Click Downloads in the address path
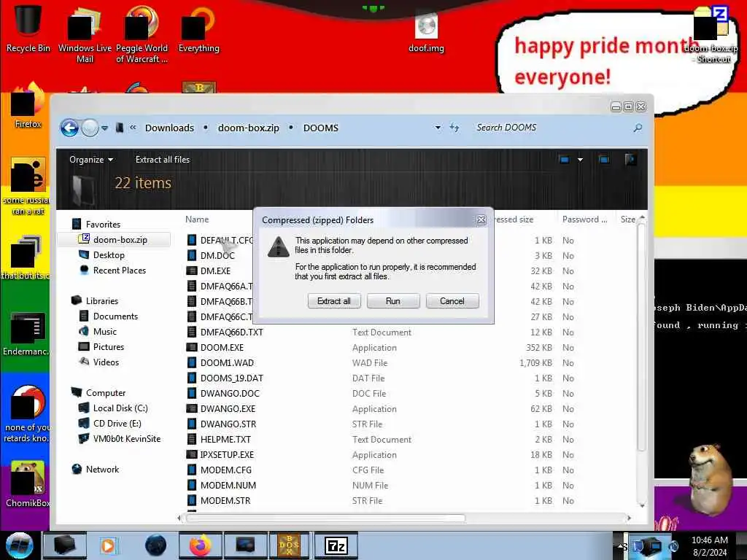Viewport: 747px width, 560px height. (x=169, y=128)
